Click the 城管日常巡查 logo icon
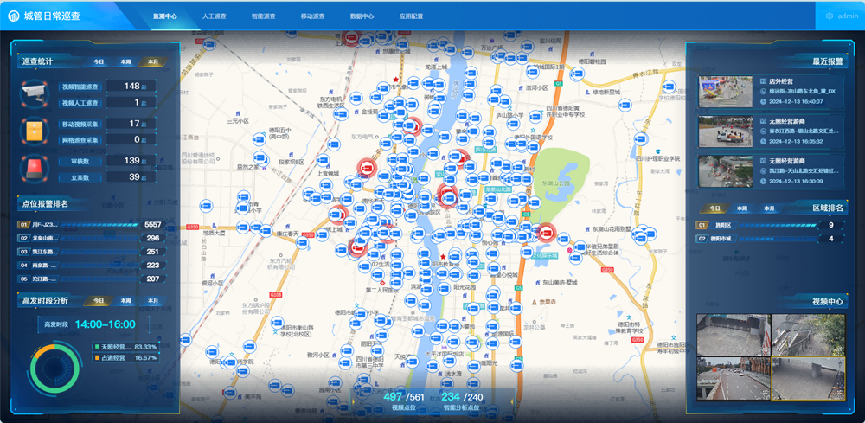Viewport: 865px width, 423px height. coord(13,17)
